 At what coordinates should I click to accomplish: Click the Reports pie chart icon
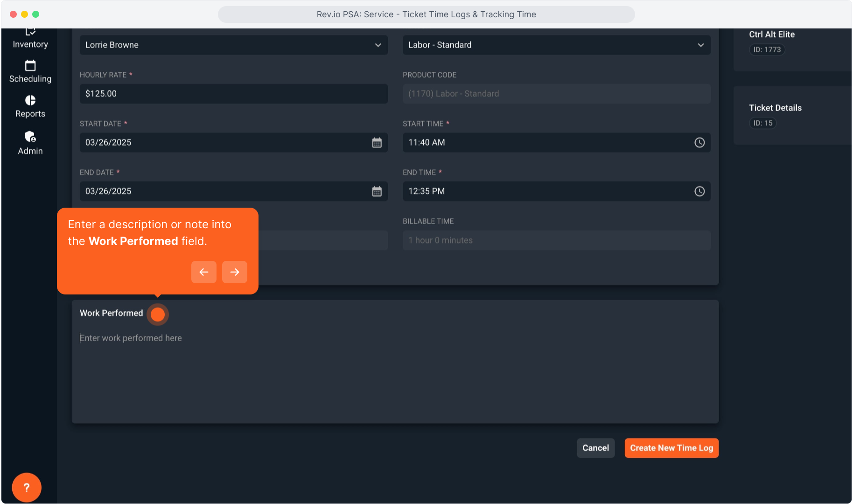pos(30,100)
